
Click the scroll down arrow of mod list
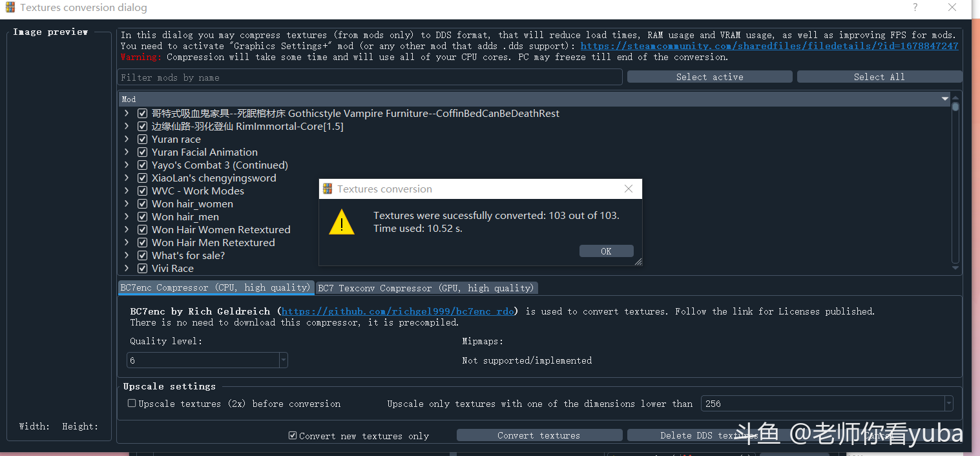coord(955,268)
